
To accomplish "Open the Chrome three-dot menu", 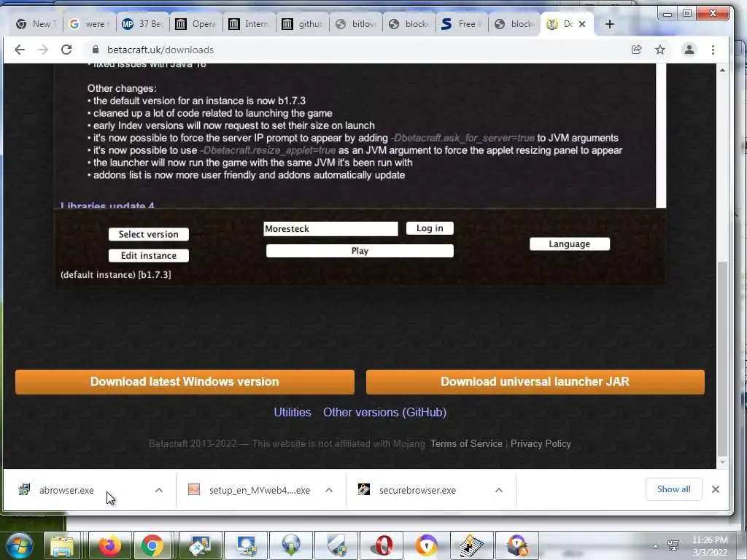I will tap(713, 50).
